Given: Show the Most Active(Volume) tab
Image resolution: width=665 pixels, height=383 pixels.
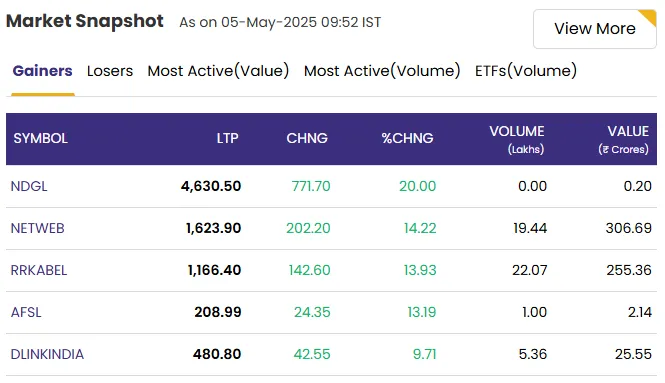Looking at the screenshot, I should coord(382,71).
